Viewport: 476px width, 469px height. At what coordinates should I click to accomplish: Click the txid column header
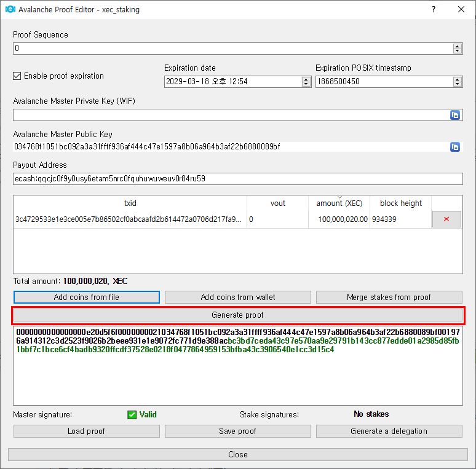click(130, 203)
